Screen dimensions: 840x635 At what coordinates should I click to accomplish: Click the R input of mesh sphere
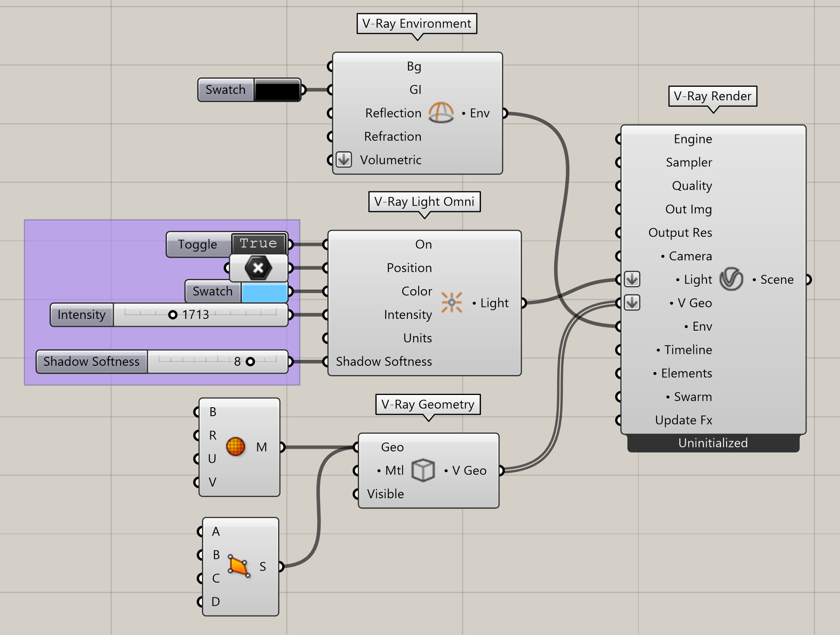coord(213,435)
